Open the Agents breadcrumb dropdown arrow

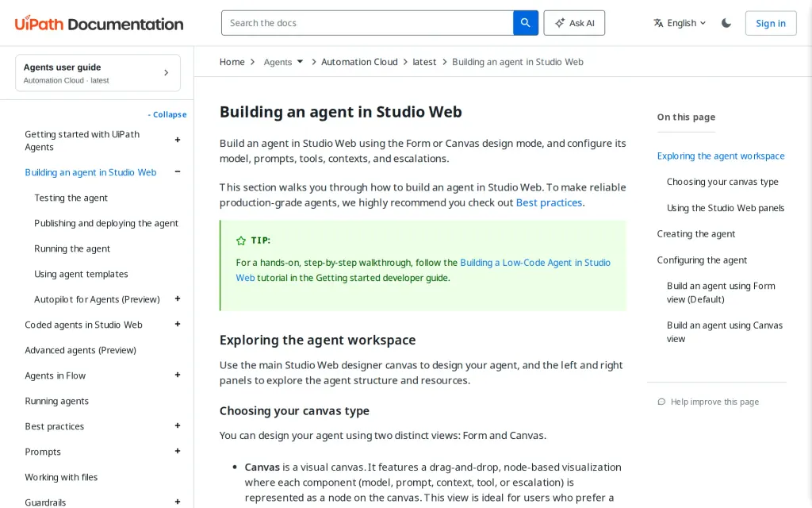tap(300, 62)
